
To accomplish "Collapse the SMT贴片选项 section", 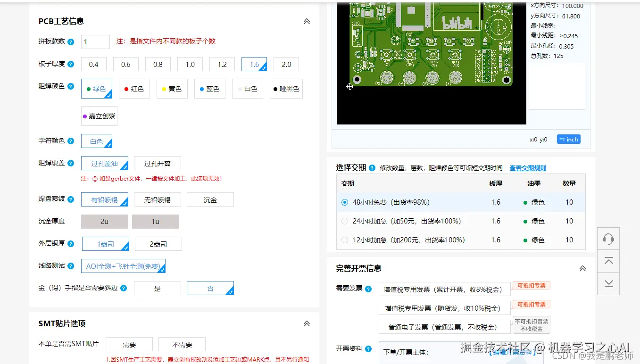I will (307, 324).
